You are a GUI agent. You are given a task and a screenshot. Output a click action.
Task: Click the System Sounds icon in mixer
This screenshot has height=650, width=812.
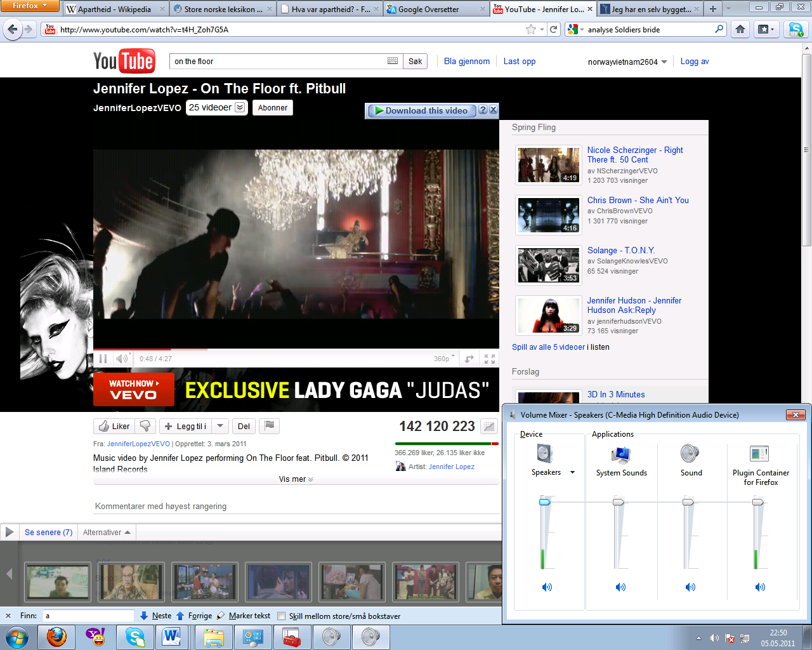click(x=621, y=454)
